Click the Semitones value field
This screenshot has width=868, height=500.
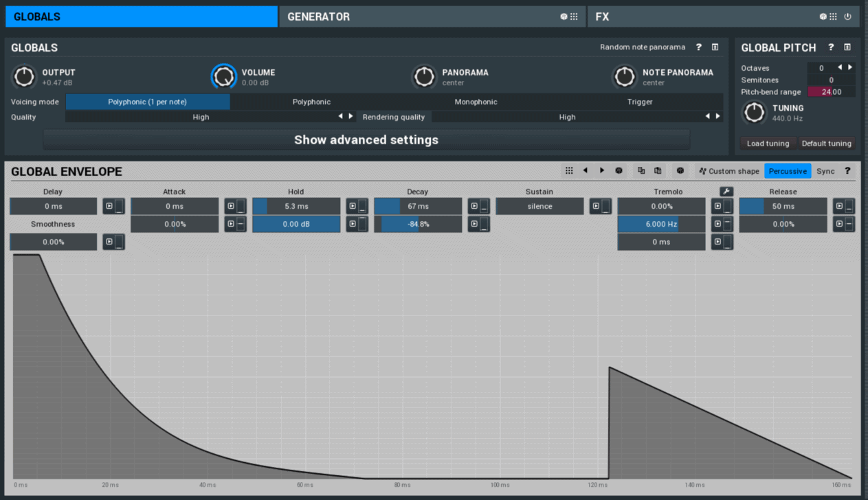[x=831, y=80]
